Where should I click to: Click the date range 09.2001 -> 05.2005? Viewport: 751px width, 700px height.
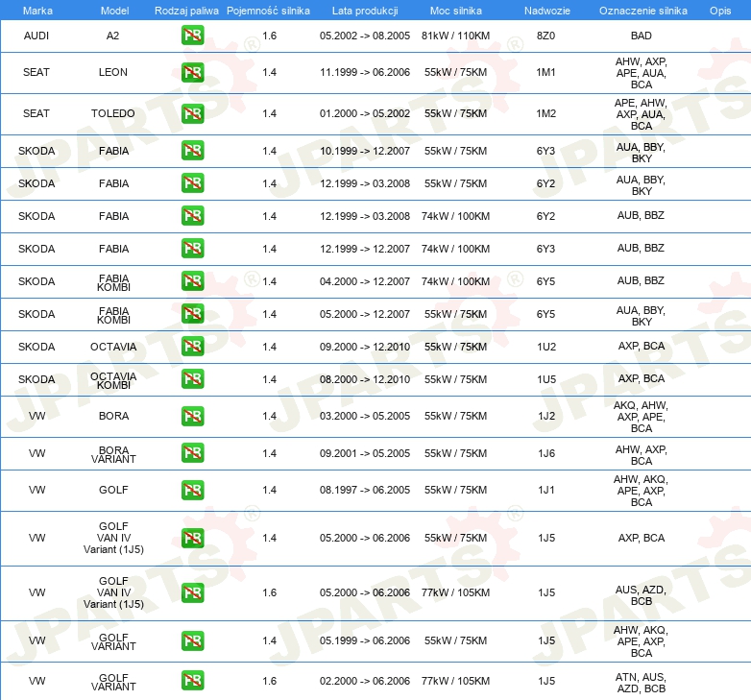click(x=365, y=453)
